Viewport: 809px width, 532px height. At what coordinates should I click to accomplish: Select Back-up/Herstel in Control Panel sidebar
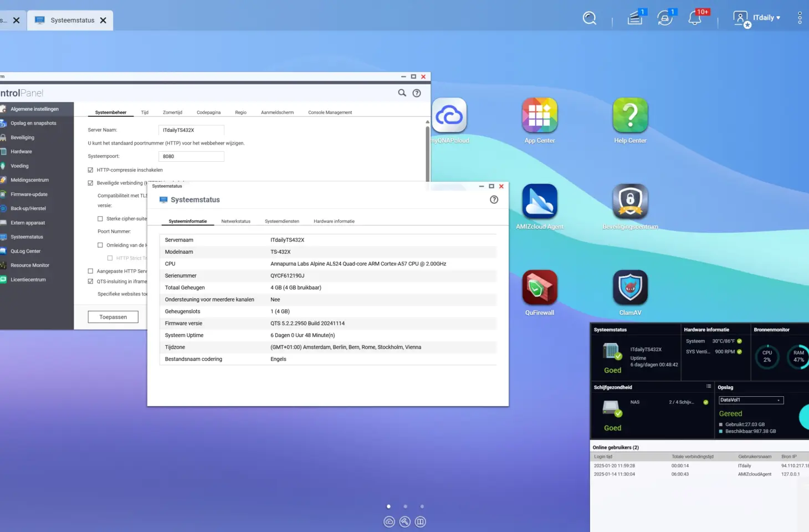tap(37, 208)
